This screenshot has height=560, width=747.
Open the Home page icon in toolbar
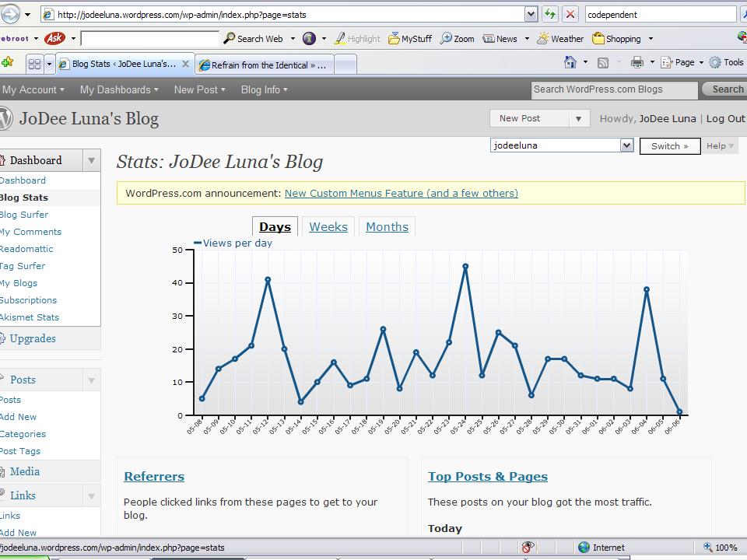570,62
